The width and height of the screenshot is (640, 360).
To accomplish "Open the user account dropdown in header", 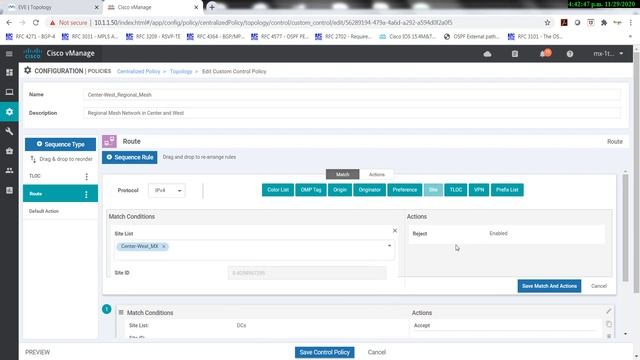I will (x=608, y=53).
